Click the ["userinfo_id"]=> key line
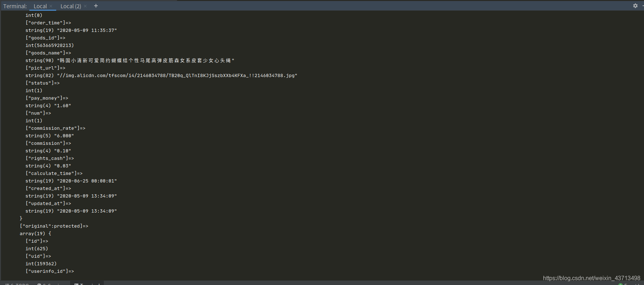The height and width of the screenshot is (285, 644). 50,271
